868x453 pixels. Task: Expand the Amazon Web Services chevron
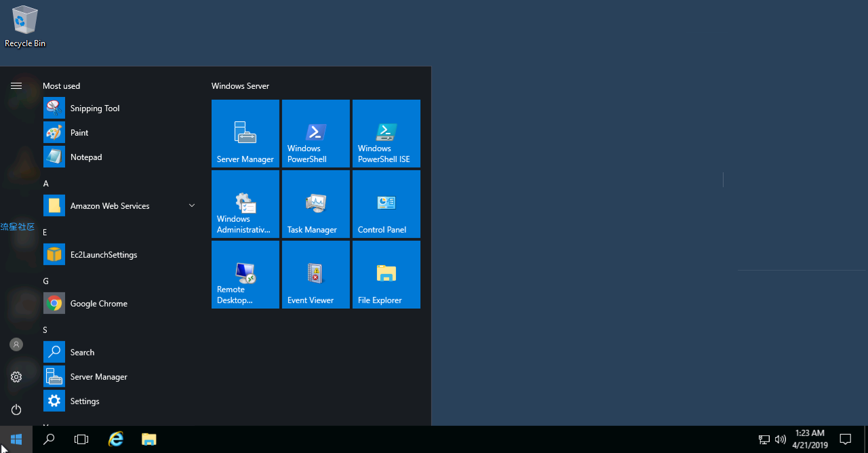tap(192, 205)
